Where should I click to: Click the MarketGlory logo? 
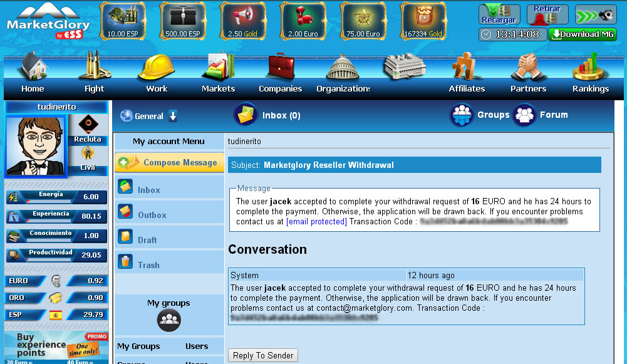point(48,21)
